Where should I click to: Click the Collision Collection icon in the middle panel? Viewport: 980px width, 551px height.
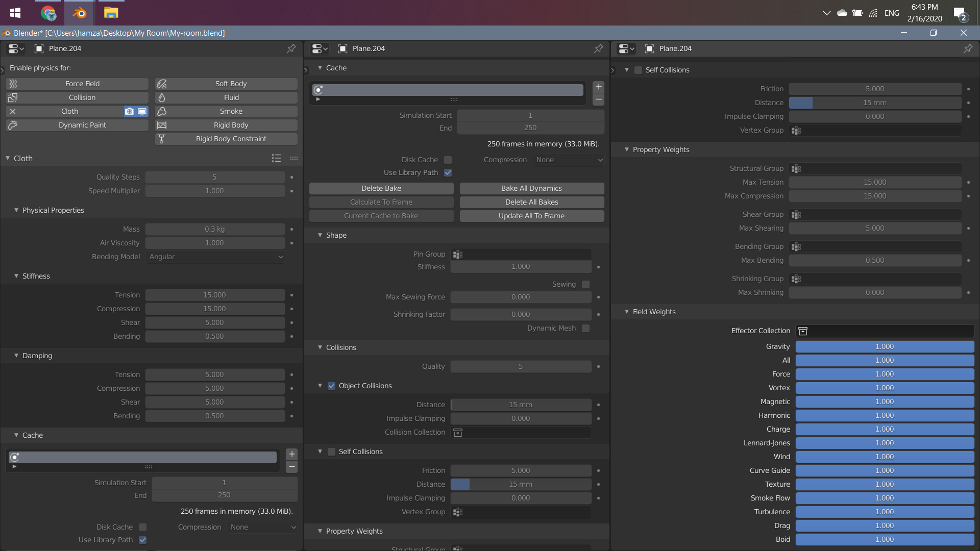(x=458, y=432)
